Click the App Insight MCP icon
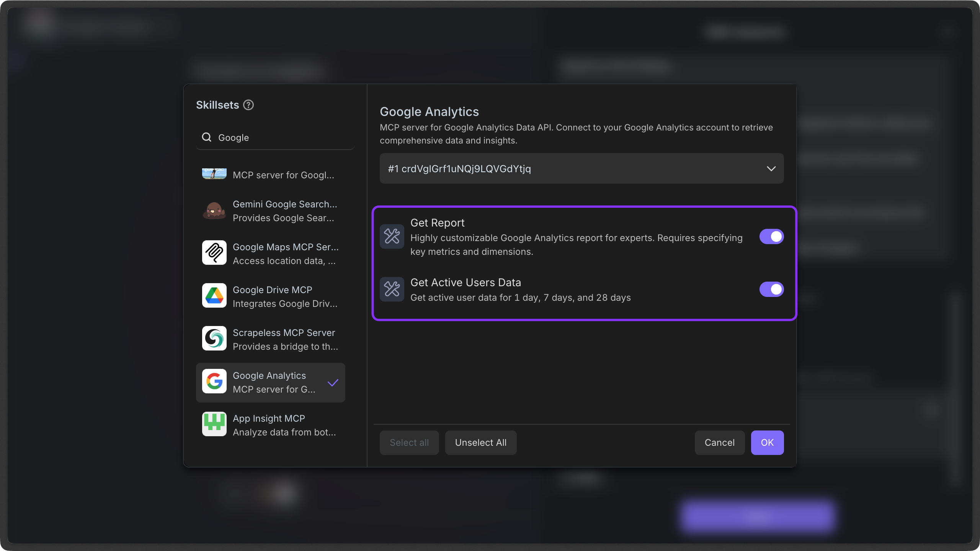 pyautogui.click(x=214, y=424)
